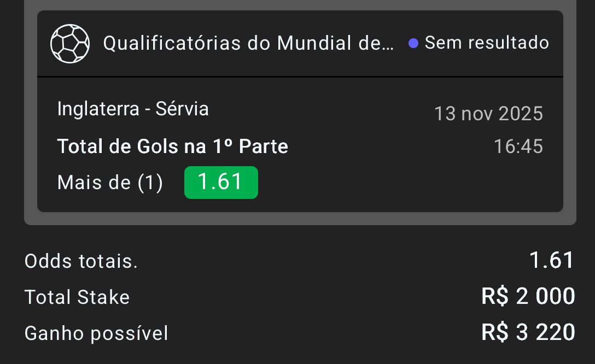Click the 16:45 kickoff time

[x=518, y=146]
